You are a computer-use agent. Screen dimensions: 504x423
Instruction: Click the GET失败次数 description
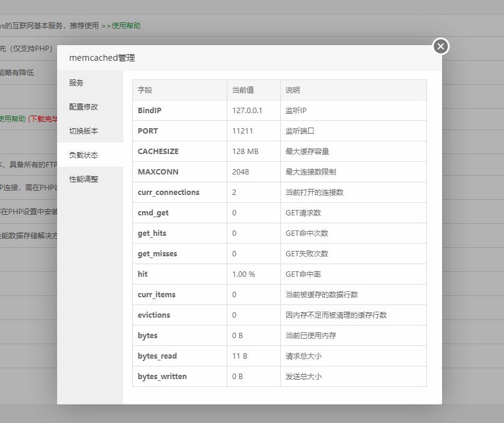[x=307, y=253]
